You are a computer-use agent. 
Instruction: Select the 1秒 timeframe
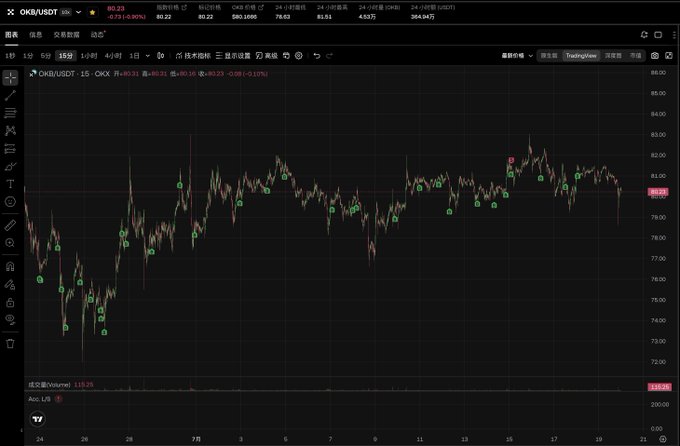10,56
